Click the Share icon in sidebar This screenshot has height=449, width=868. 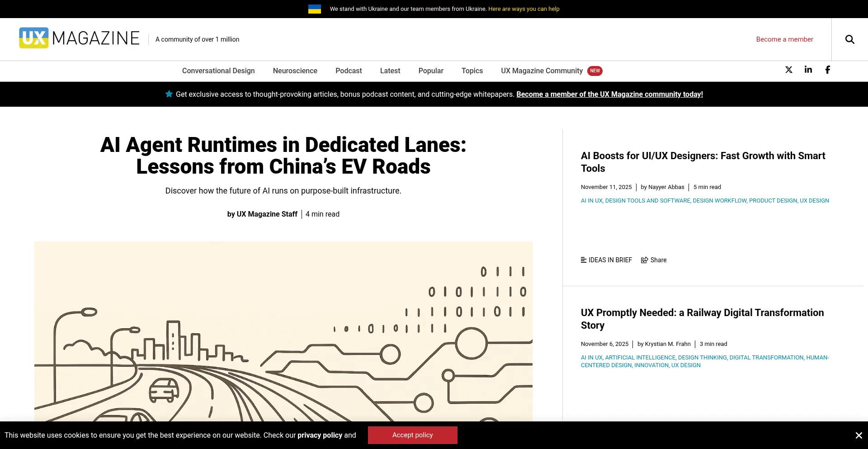[x=645, y=260]
